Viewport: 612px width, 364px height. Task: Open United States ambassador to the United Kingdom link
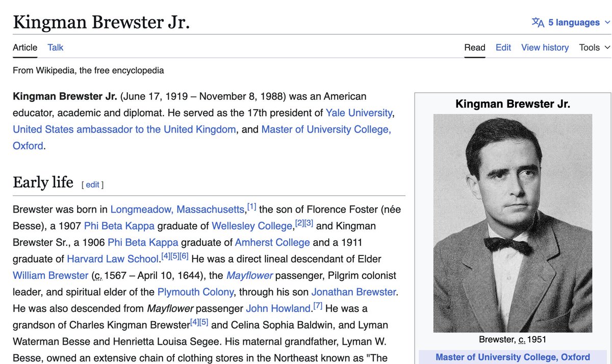click(124, 129)
